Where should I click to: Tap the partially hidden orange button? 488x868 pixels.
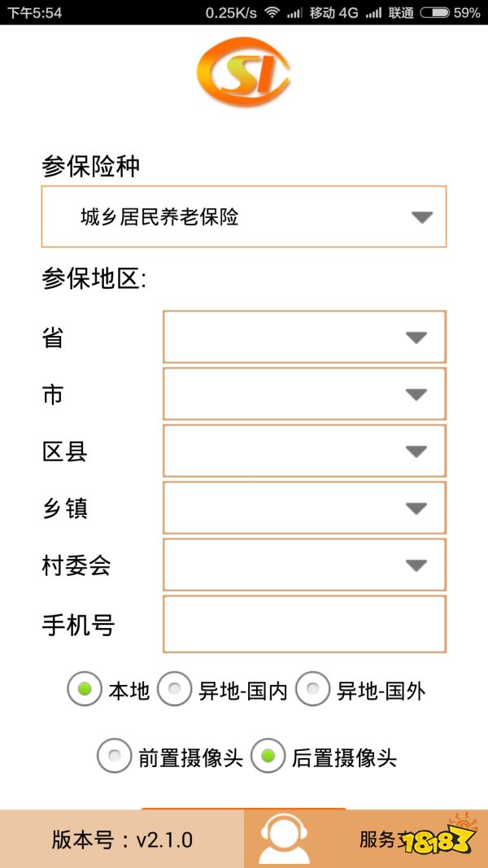(244, 809)
